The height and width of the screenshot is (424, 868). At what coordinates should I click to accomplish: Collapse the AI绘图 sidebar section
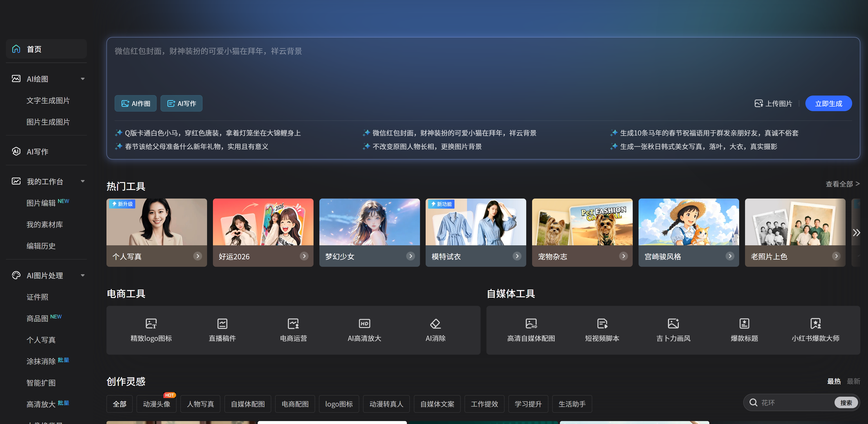tap(83, 79)
